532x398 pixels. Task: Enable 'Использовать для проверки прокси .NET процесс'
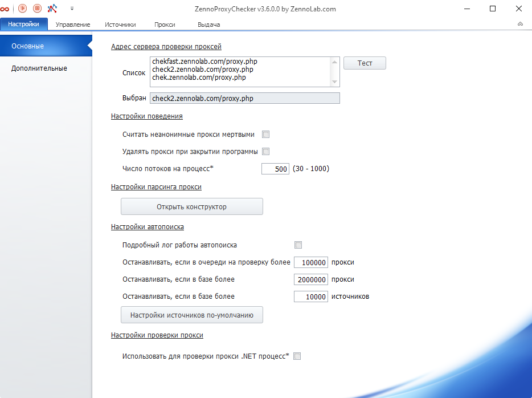(x=297, y=355)
